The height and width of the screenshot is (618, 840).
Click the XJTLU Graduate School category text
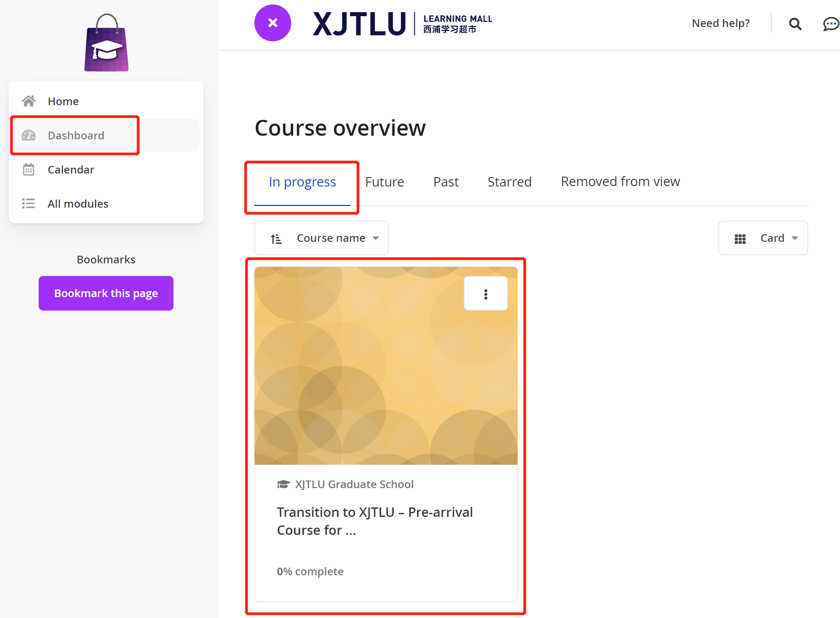coord(354,485)
